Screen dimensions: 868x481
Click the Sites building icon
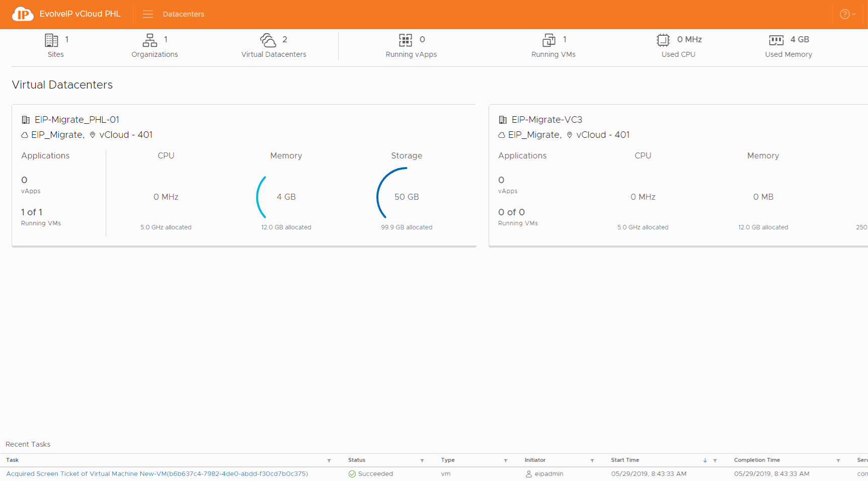click(x=51, y=40)
